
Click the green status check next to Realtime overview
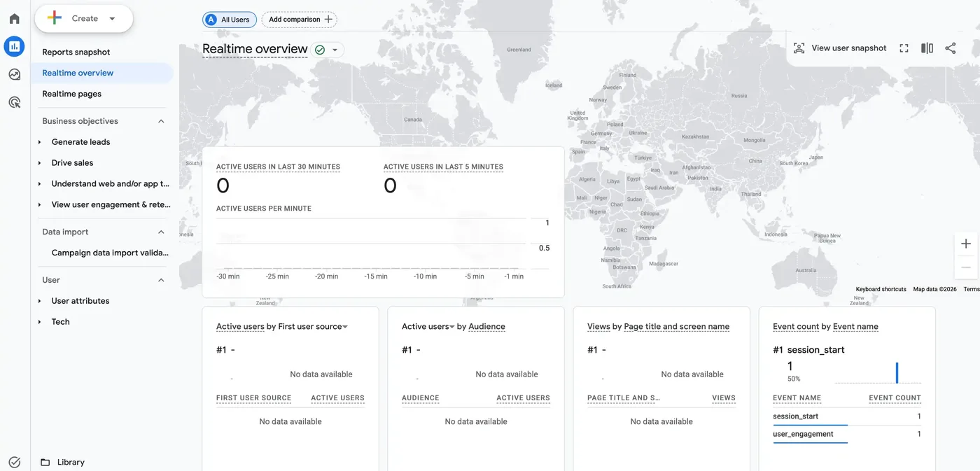(x=320, y=50)
